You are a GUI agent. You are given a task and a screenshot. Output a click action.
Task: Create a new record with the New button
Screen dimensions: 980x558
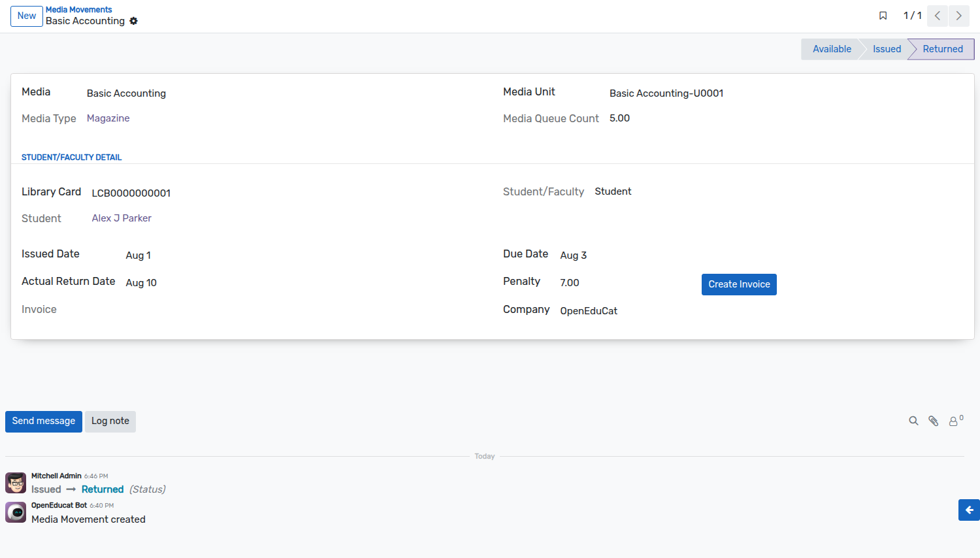pos(27,16)
